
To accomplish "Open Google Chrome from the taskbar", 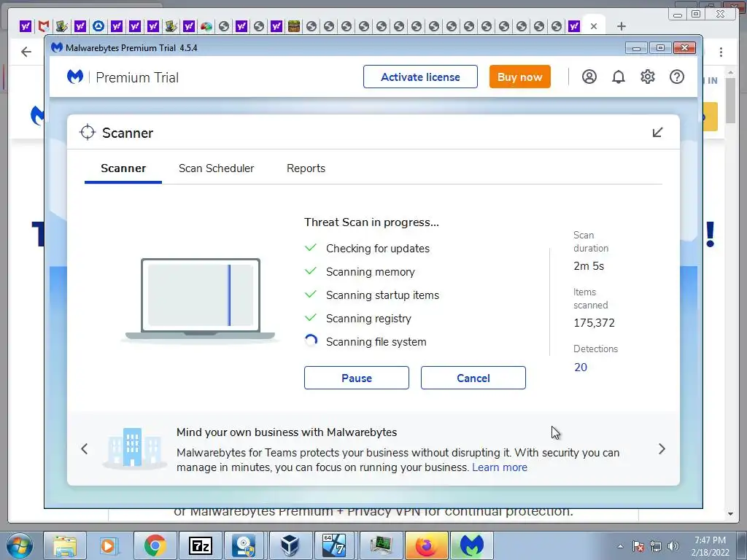I will click(x=155, y=545).
